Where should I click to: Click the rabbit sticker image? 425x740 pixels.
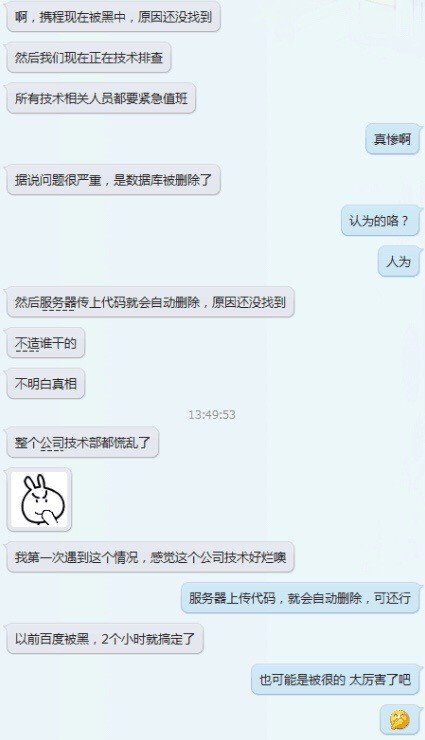39,500
